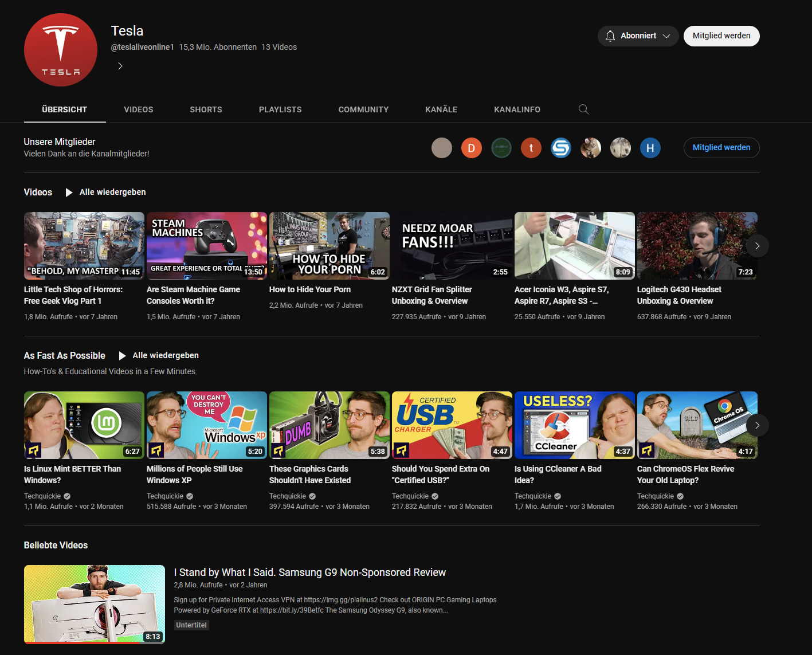Click the dark green member avatar
Viewport: 812px width, 655px height.
[x=501, y=148]
